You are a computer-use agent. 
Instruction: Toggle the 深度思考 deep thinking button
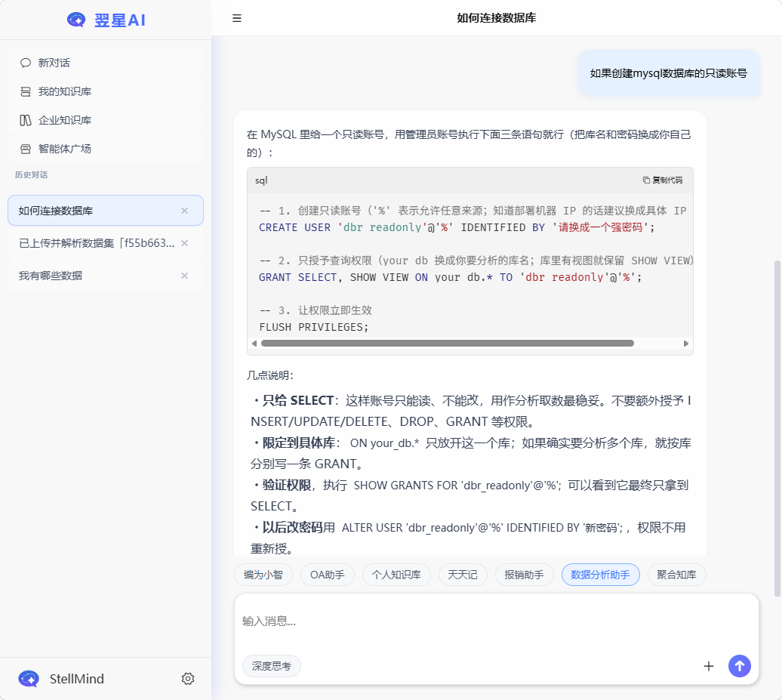click(271, 666)
